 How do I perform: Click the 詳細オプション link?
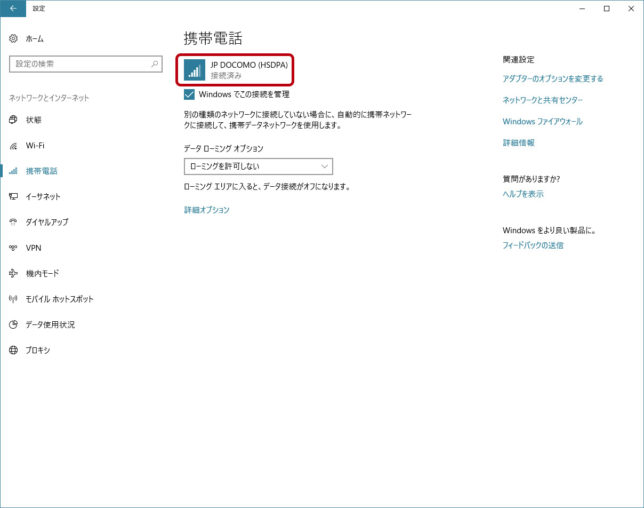click(207, 210)
